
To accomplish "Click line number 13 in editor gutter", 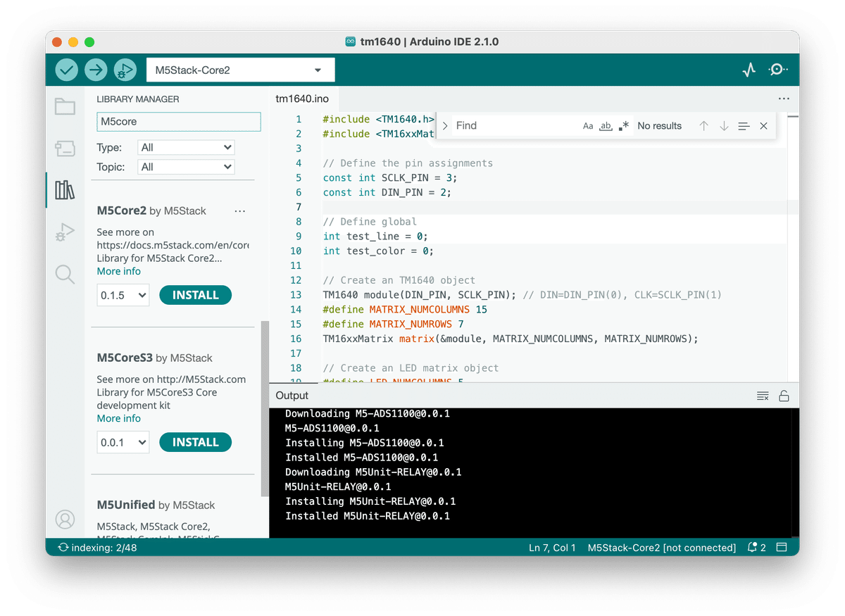I will pos(295,295).
